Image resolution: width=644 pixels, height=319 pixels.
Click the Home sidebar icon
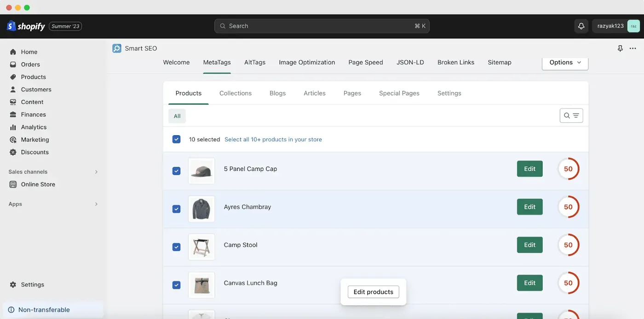click(13, 52)
